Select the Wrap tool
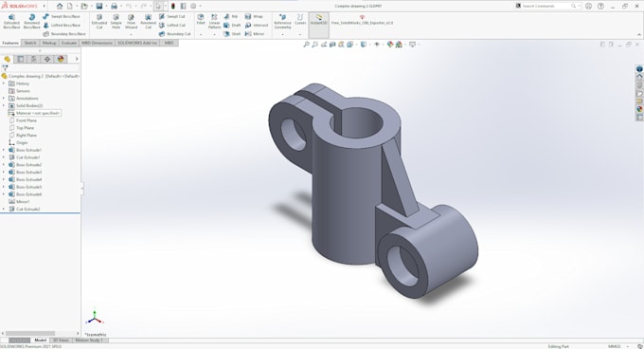The height and width of the screenshot is (349, 644). click(x=254, y=16)
